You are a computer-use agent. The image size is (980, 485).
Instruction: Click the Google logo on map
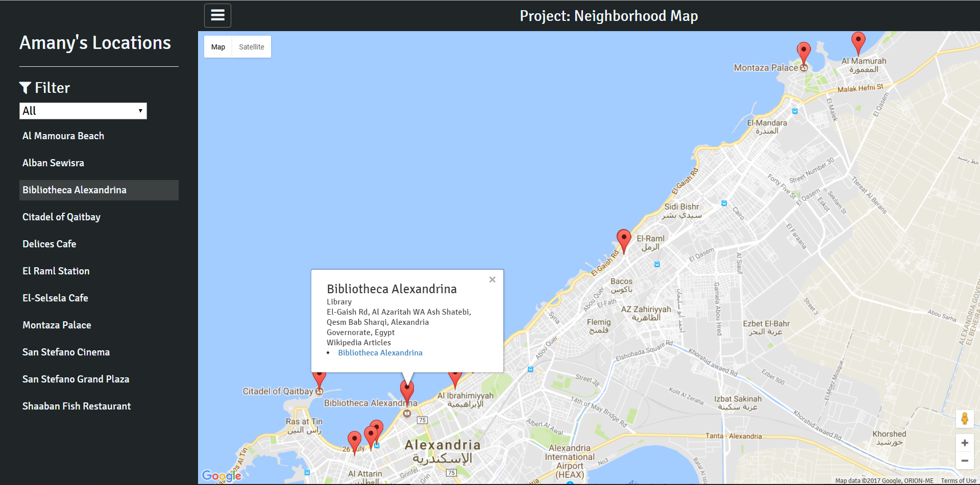[222, 476]
